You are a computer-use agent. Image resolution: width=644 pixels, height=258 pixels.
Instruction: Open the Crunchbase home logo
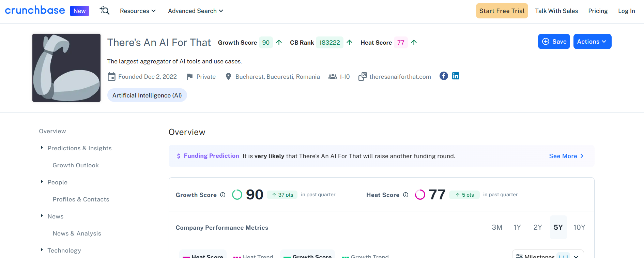click(35, 11)
